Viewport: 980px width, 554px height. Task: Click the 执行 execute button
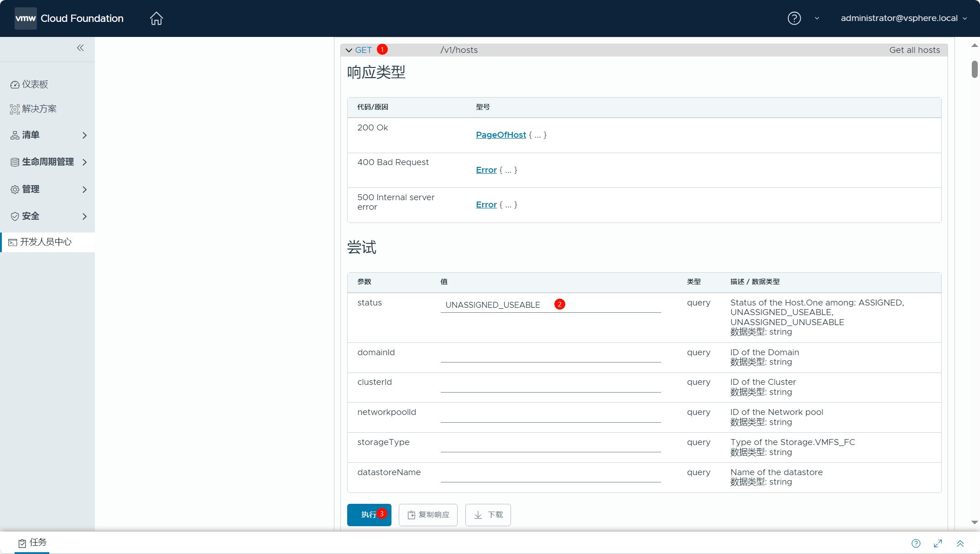tap(369, 515)
